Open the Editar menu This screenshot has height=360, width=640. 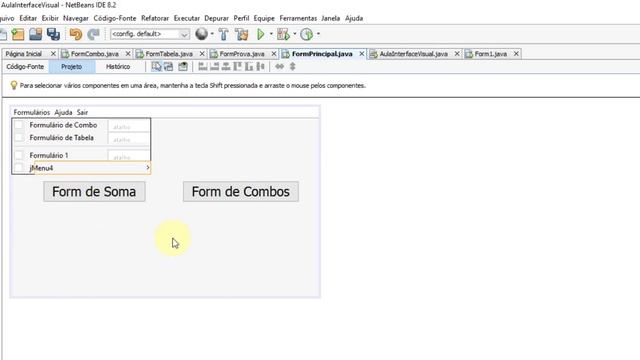[28, 18]
